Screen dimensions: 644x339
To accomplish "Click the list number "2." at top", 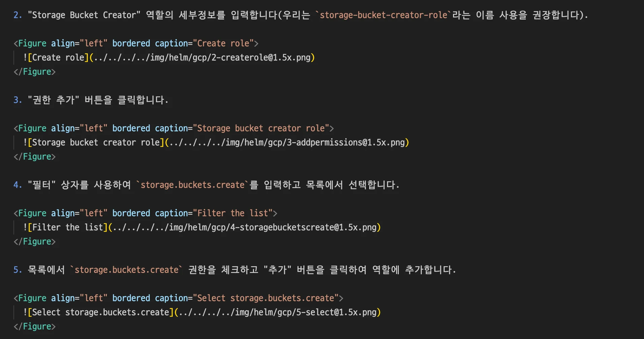I will click(17, 15).
